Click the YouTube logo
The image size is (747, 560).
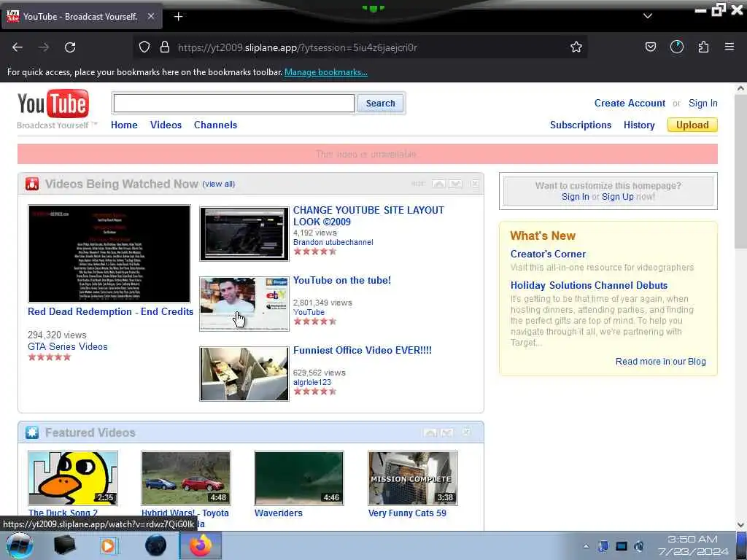click(x=53, y=104)
